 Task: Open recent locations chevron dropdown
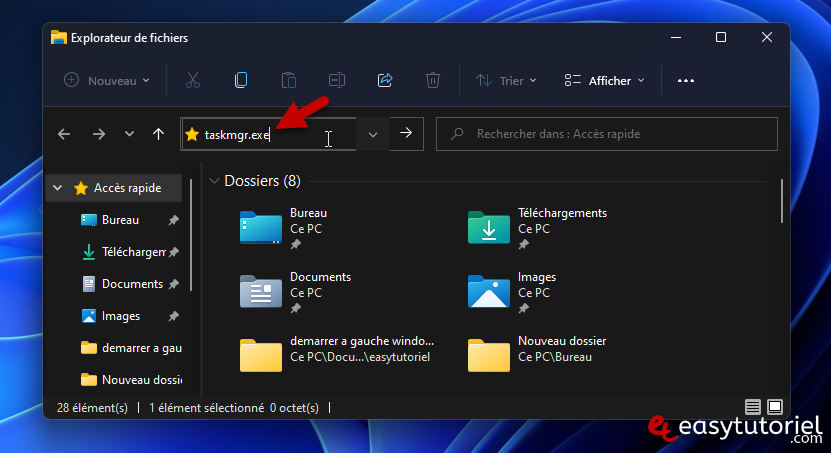(129, 134)
